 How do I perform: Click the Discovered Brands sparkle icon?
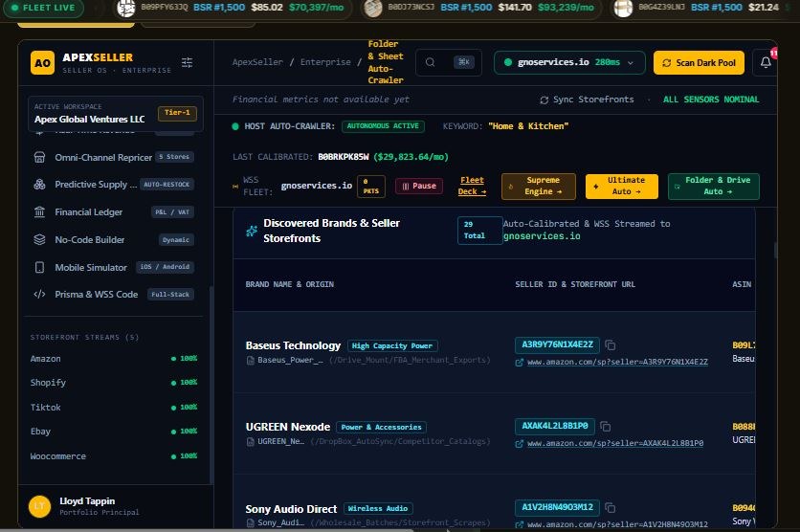(x=252, y=231)
